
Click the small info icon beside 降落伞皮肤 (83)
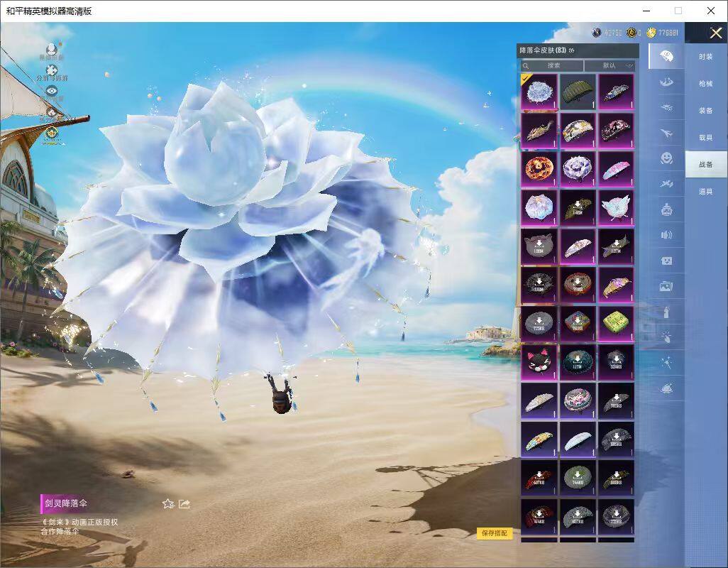pos(571,50)
